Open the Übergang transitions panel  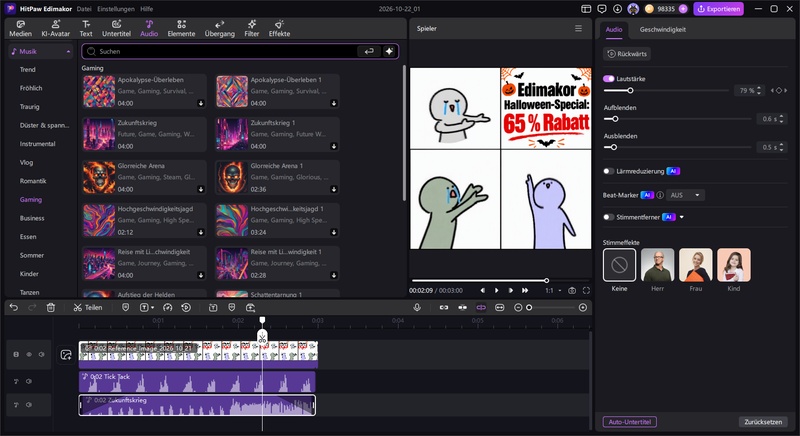pos(219,29)
